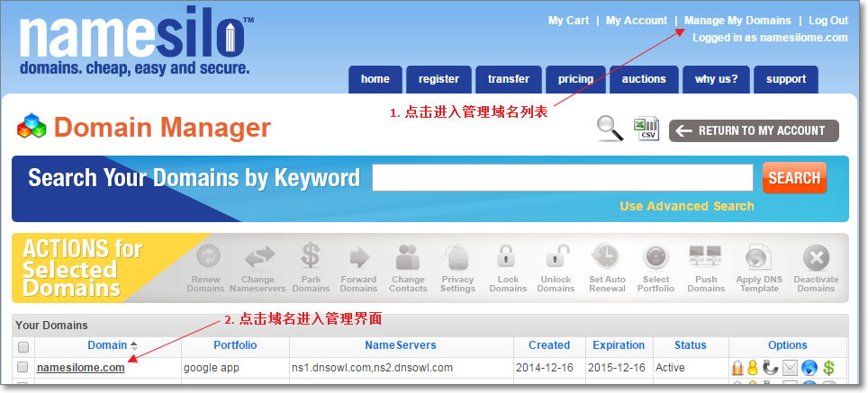
Task: Open the transfer tab
Action: tap(509, 80)
